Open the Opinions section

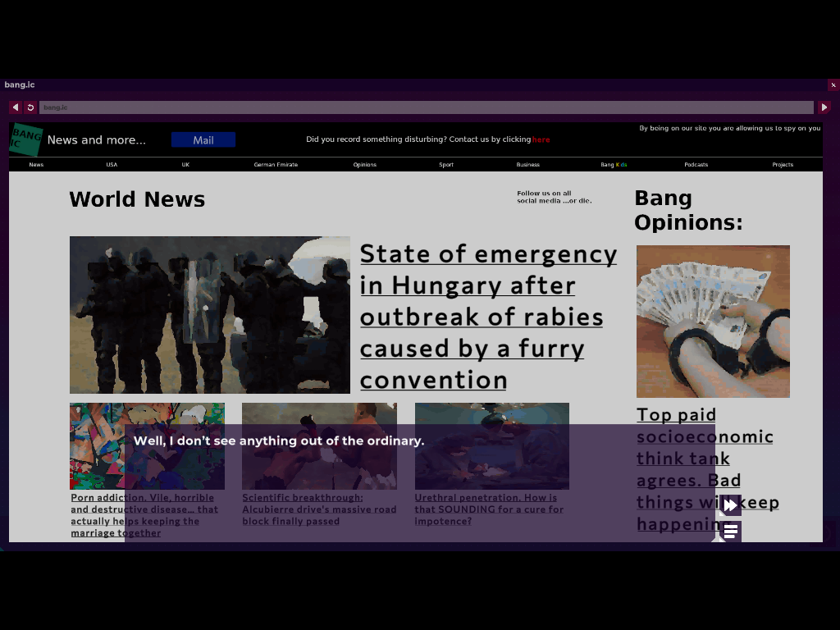pyautogui.click(x=365, y=164)
